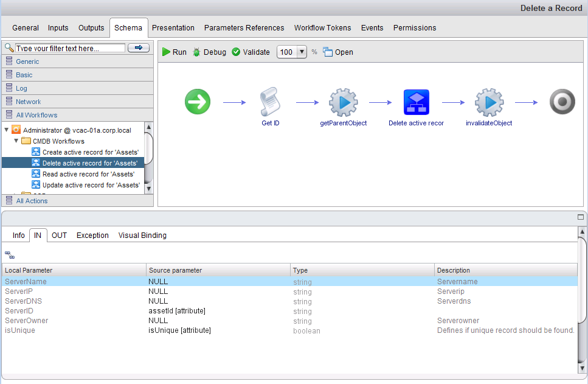Click the Run button label
588x384 pixels.
tap(179, 52)
